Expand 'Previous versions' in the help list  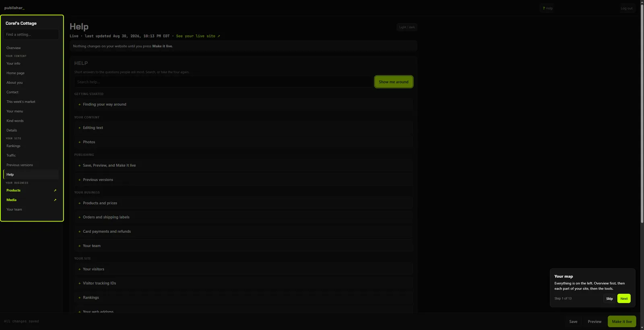244,180
